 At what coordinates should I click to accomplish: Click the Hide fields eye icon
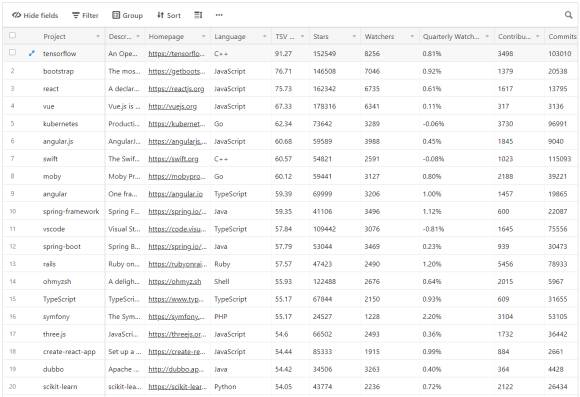click(x=17, y=15)
